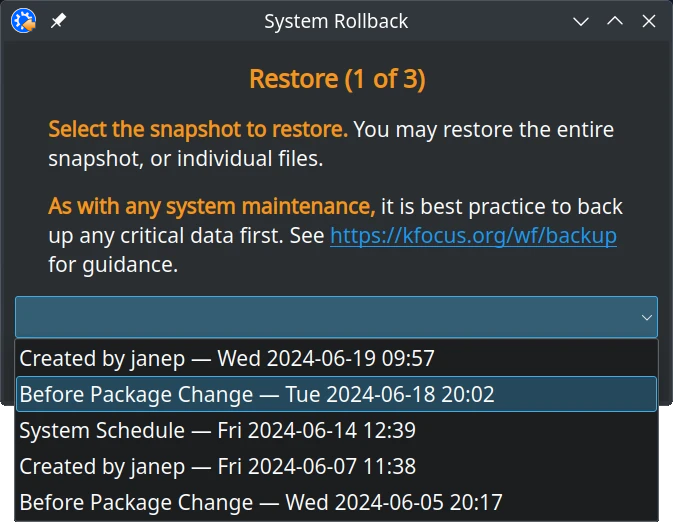Viewport: 673px width, 522px height.
Task: Click the System Rollback title bar text
Action: 336,21
